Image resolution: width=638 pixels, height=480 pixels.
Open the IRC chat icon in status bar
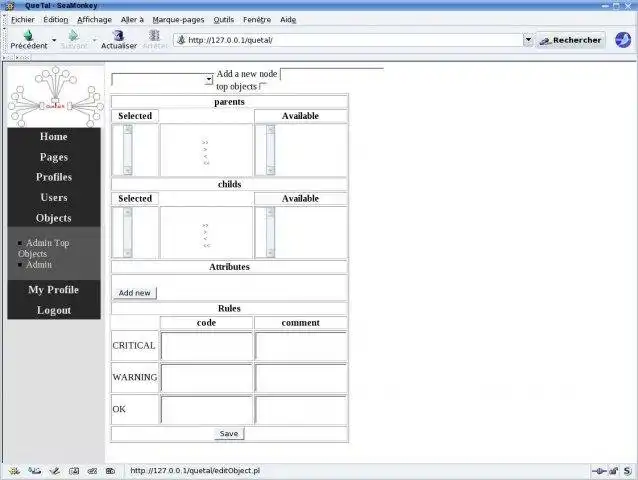92,471
